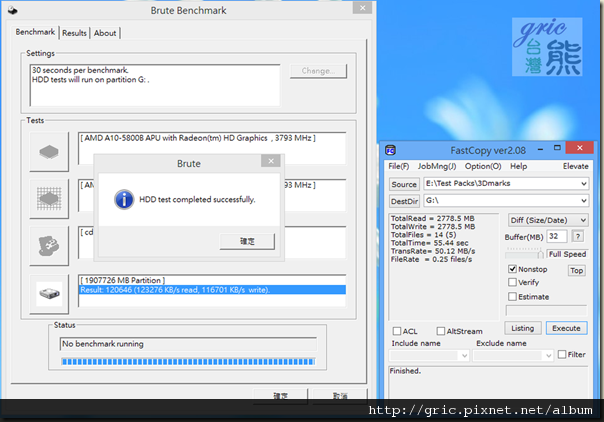Viewport: 604px width, 422px height.
Task: Click the benchmark progress bar
Action: tap(188, 362)
